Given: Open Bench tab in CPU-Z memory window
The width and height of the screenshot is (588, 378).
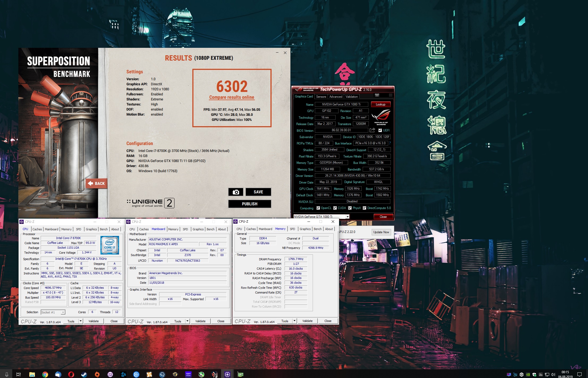Looking at the screenshot, I should [x=318, y=229].
